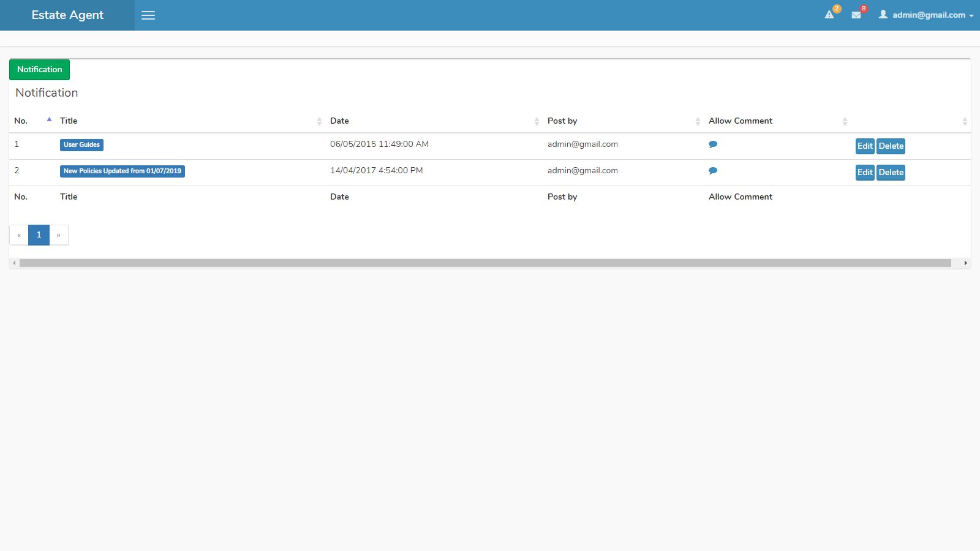
Task: Edit the New Policies Updated notification
Action: click(x=865, y=173)
